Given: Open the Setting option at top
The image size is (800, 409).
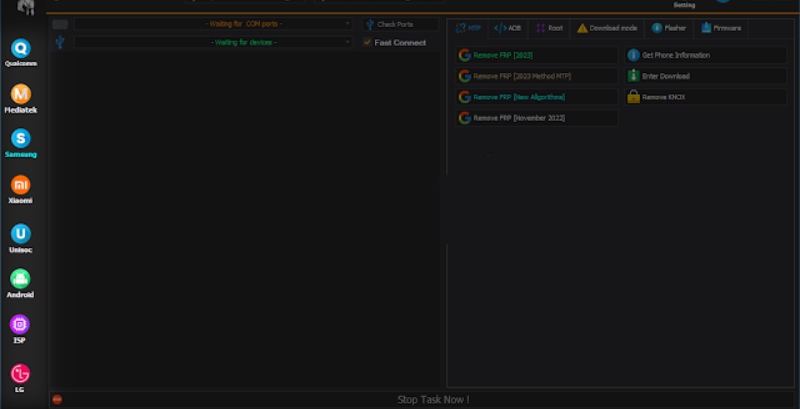Looking at the screenshot, I should (x=684, y=5).
